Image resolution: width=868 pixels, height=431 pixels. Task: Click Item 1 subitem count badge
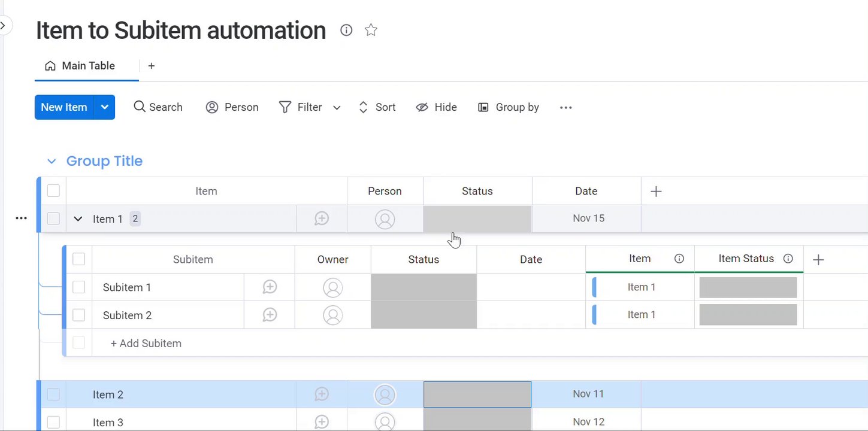tap(135, 218)
